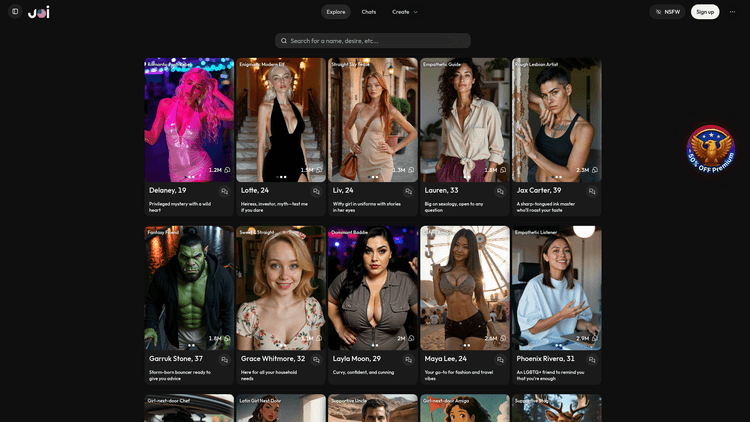Screen dimensions: 750x422
Task: Expand the Create dropdown
Action: (x=405, y=12)
